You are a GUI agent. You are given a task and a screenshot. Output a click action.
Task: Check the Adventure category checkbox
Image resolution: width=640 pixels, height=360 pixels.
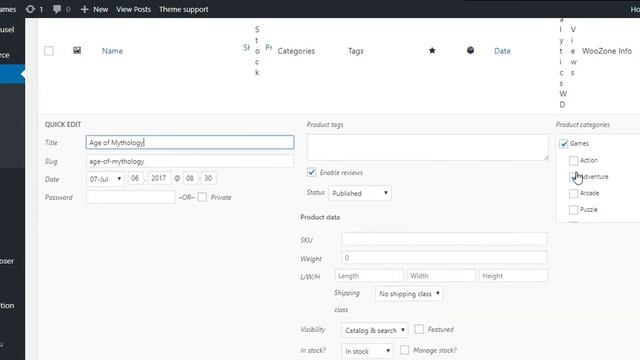click(573, 177)
